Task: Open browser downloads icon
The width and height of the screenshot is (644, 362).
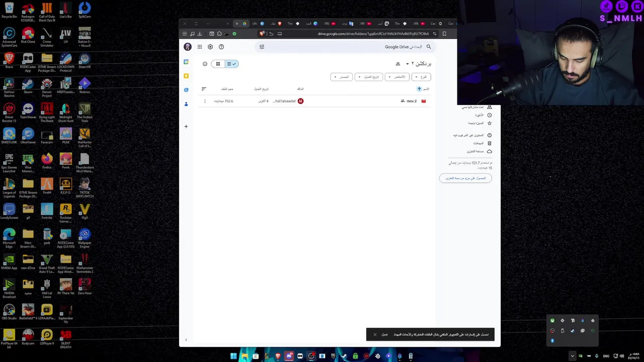Action: pyautogui.click(x=200, y=34)
